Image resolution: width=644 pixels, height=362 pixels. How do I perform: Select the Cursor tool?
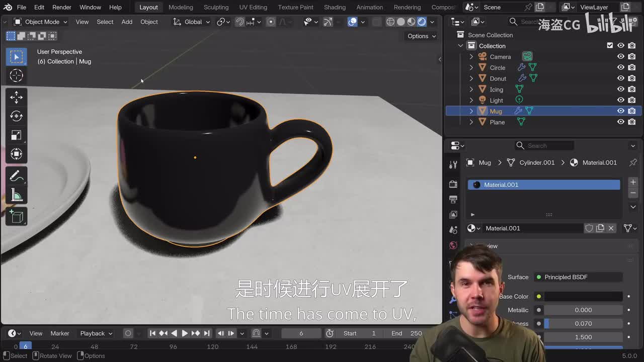click(x=16, y=75)
